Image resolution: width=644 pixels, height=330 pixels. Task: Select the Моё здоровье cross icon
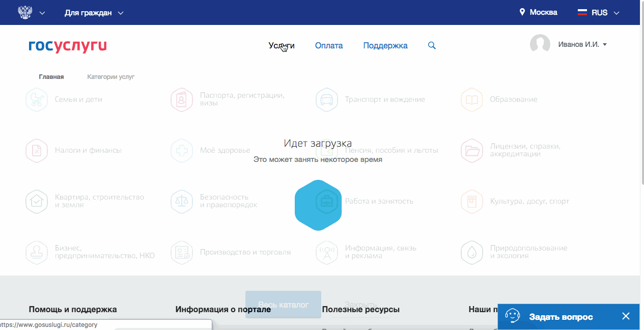click(x=182, y=151)
